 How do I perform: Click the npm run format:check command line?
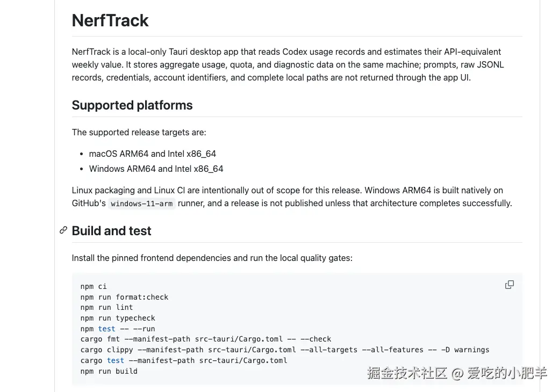(x=124, y=297)
